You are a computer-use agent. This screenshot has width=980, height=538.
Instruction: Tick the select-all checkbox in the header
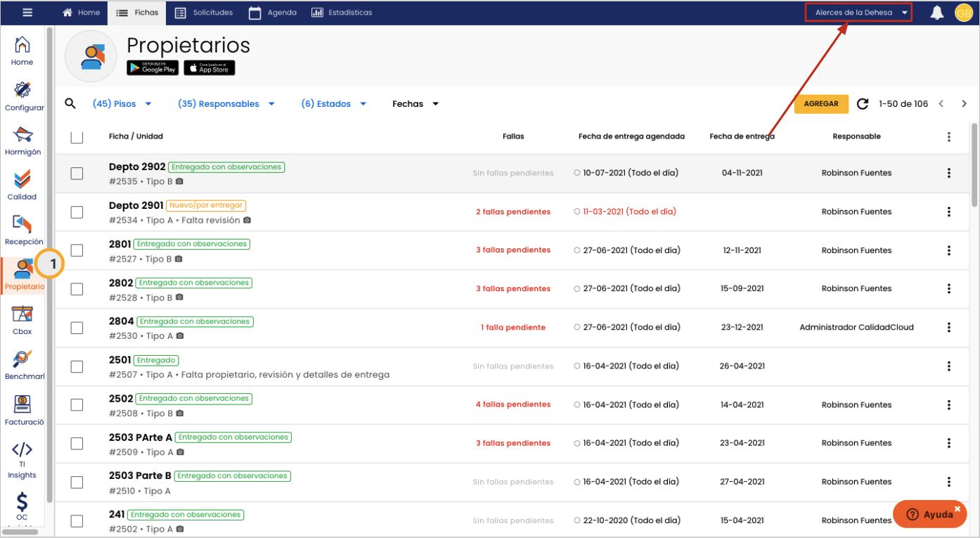pyautogui.click(x=77, y=136)
